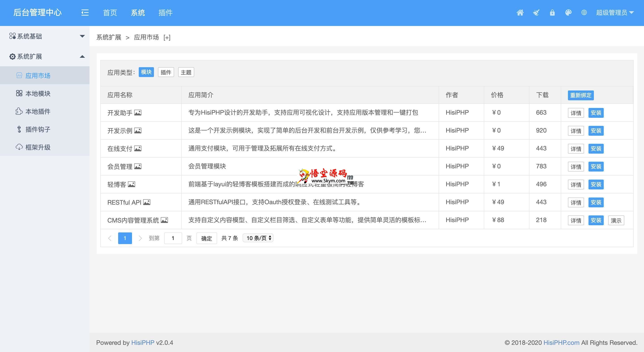View image icon next to 轻博客
This screenshot has width=644, height=352.
tap(132, 184)
